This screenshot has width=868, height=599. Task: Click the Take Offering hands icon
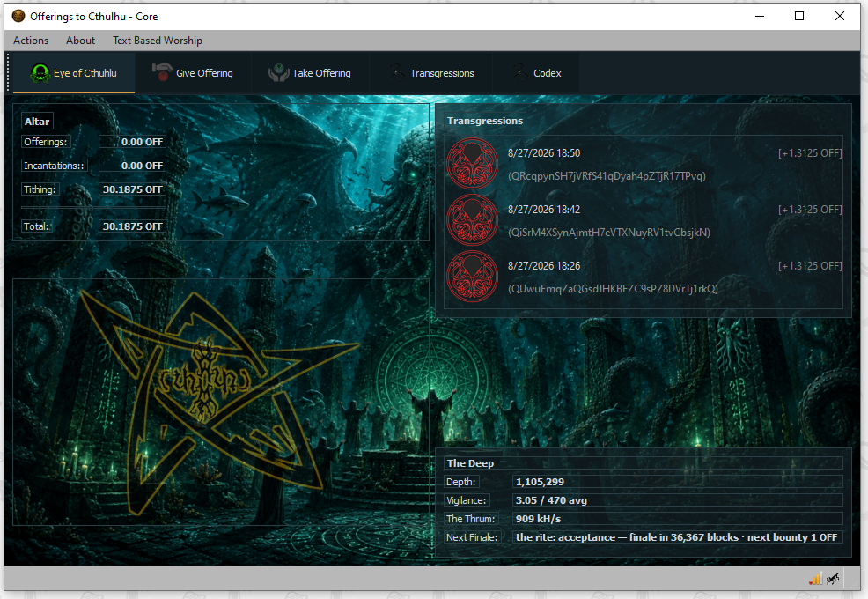pyautogui.click(x=278, y=72)
